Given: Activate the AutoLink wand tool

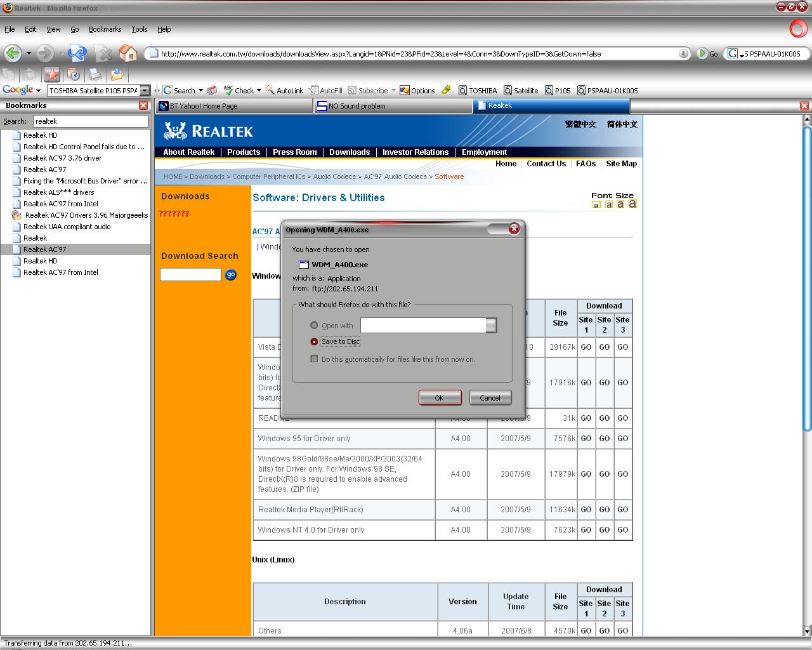Looking at the screenshot, I should [284, 90].
